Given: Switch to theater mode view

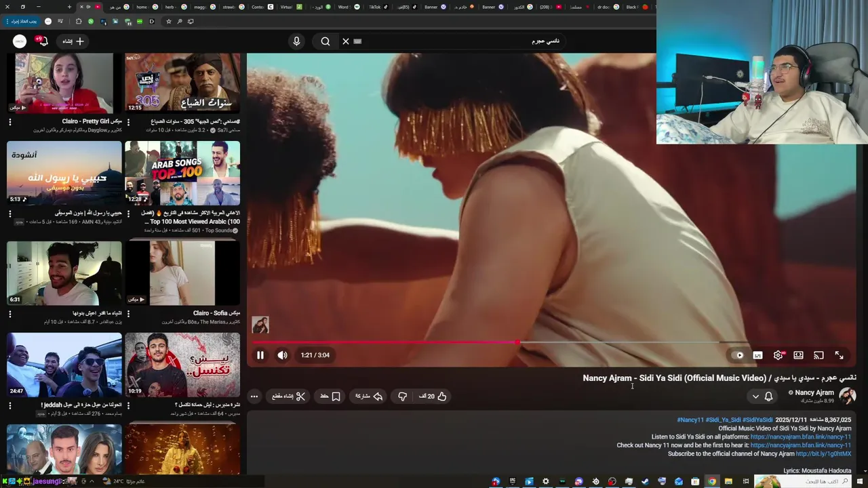Looking at the screenshot, I should [798, 355].
